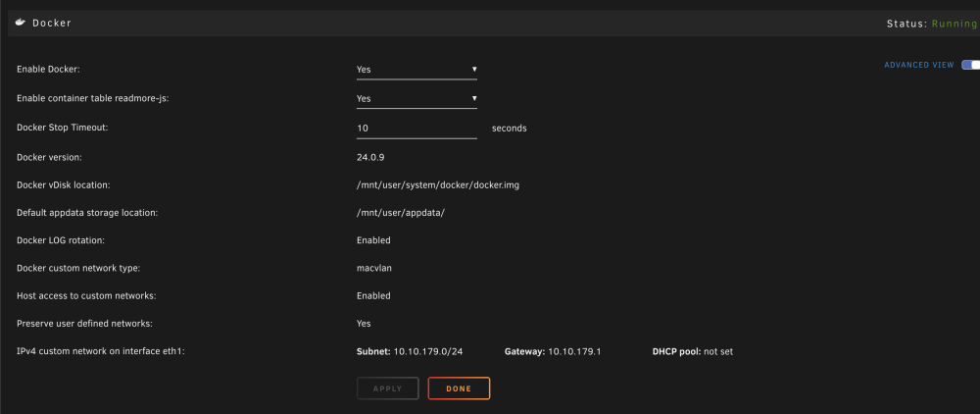Click the IPv4 custom network on interface eth1 label

click(101, 351)
